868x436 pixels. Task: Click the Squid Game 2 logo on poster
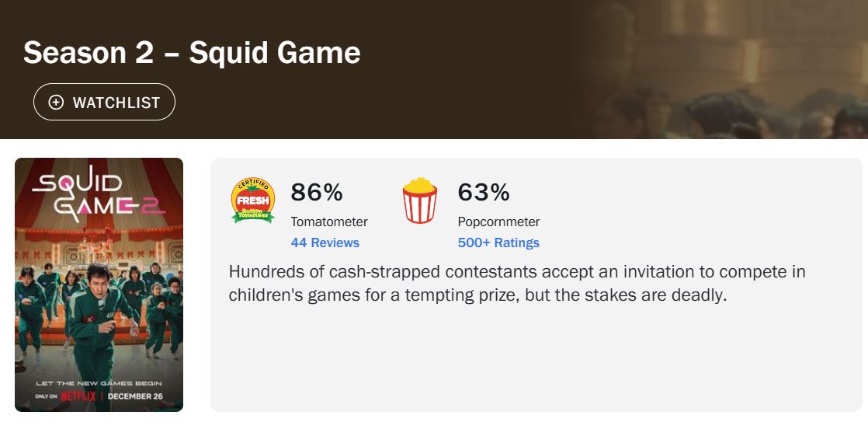[x=98, y=194]
